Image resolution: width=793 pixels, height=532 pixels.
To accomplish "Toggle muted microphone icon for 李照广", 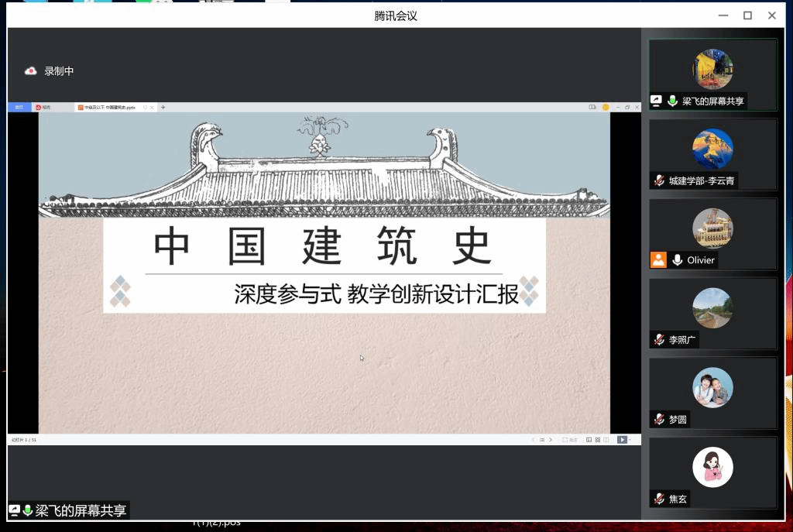I will point(658,340).
